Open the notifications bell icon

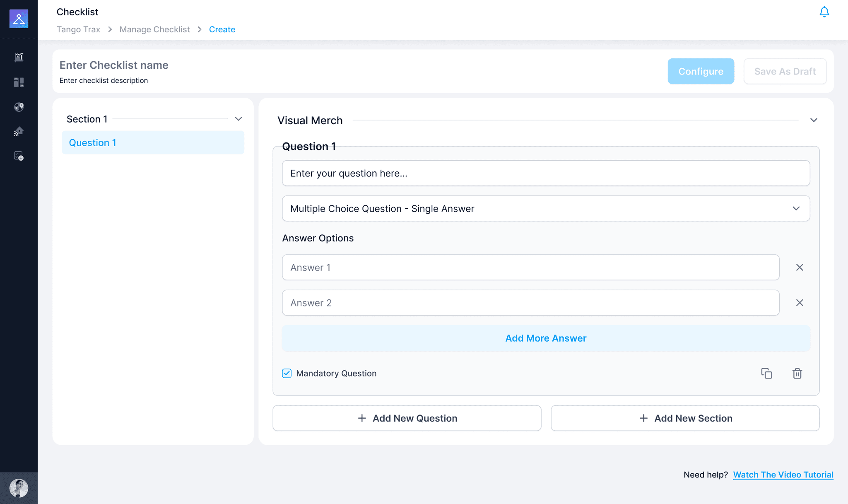click(x=824, y=12)
